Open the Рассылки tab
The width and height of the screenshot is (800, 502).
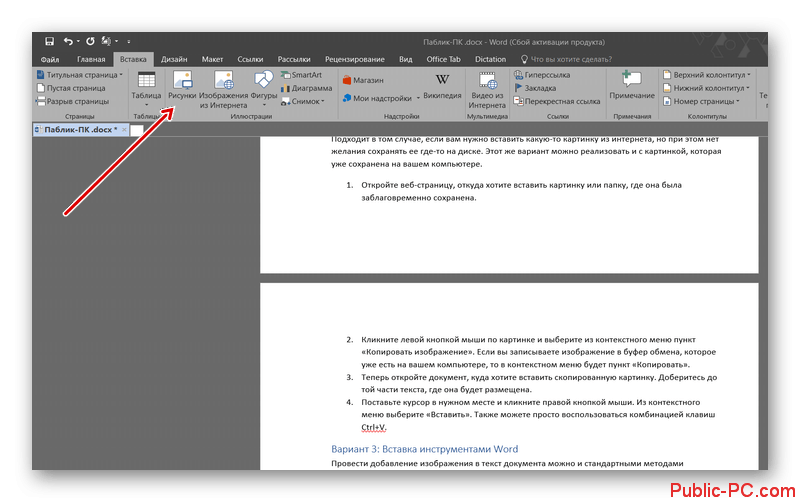tap(294, 59)
